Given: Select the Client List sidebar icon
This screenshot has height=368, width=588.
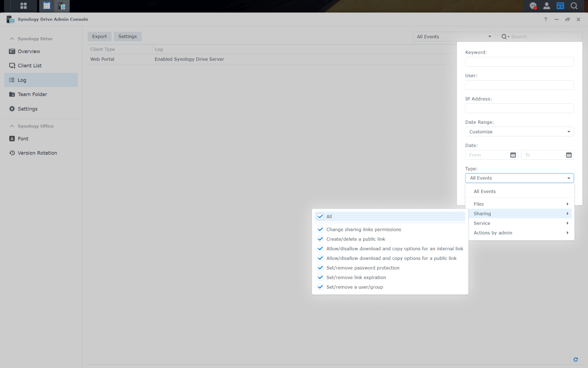Looking at the screenshot, I should [x=12, y=65].
